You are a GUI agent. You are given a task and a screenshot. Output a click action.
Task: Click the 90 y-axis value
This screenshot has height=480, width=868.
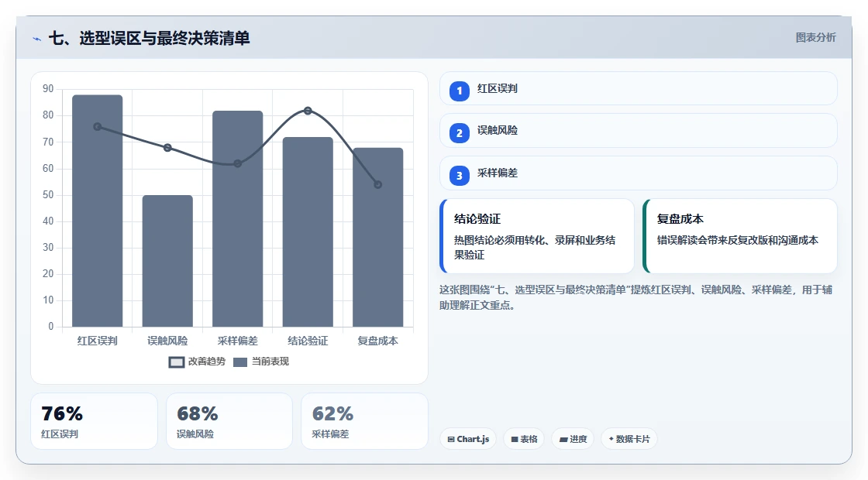[48, 89]
